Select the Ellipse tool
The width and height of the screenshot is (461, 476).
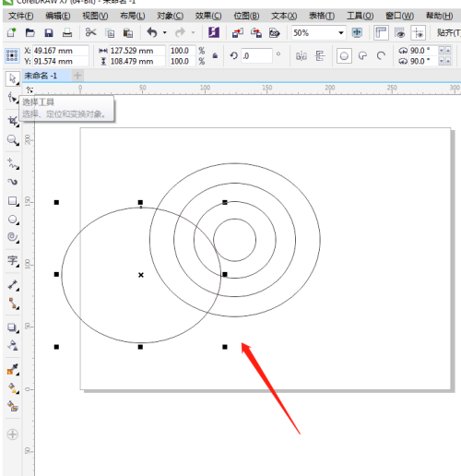click(x=13, y=220)
